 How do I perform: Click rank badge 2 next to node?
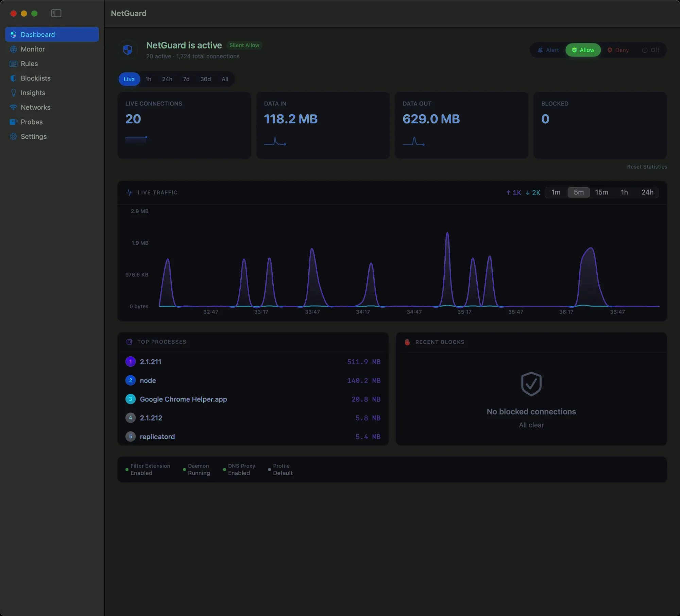click(131, 380)
